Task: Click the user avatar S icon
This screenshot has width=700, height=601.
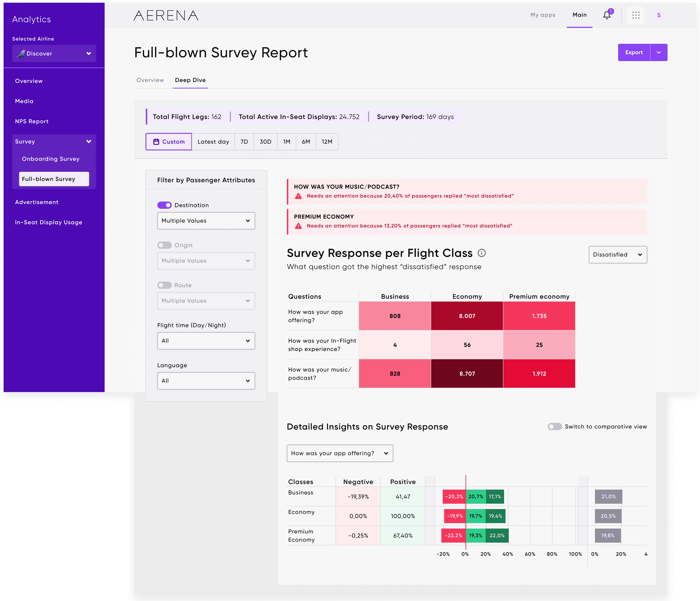Action: [x=658, y=15]
